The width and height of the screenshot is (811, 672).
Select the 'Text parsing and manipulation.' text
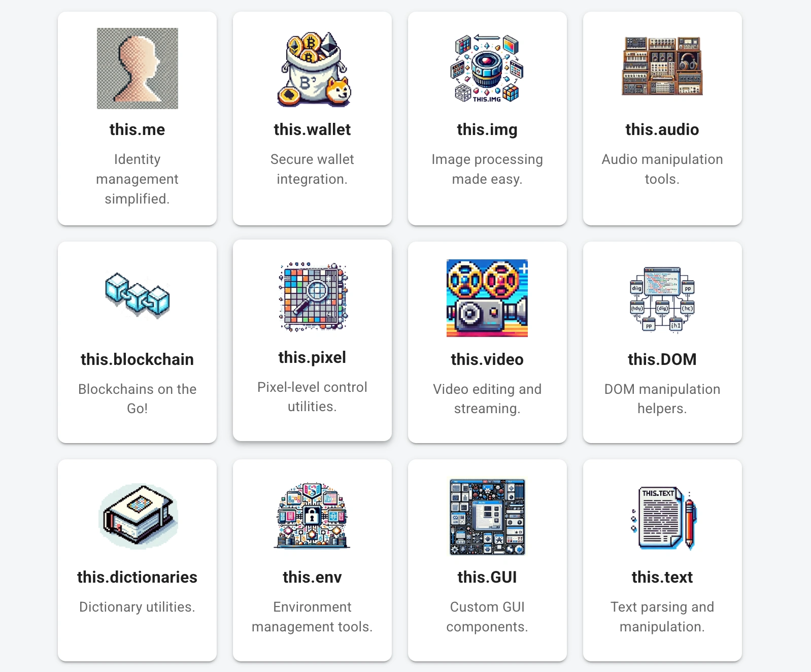pos(662,617)
